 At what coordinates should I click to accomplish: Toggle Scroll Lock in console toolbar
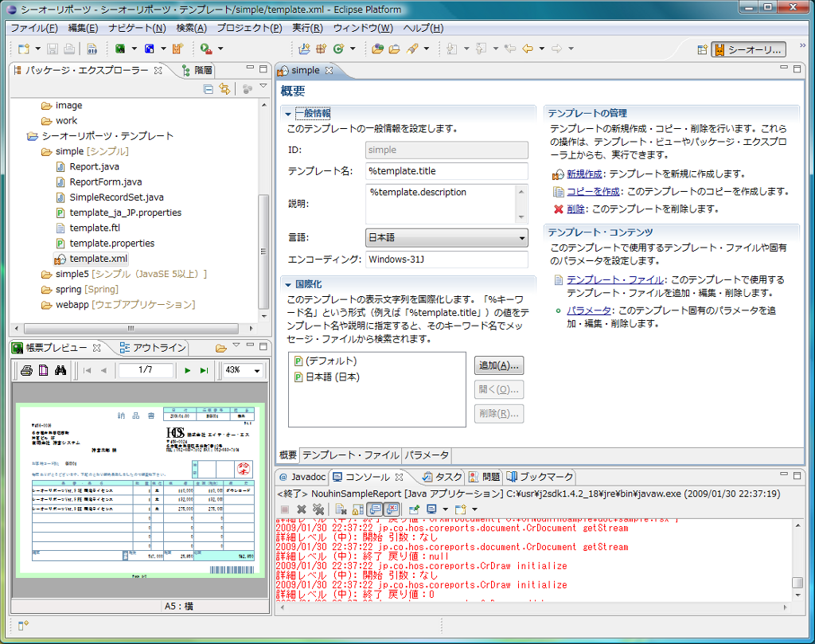[358, 509]
